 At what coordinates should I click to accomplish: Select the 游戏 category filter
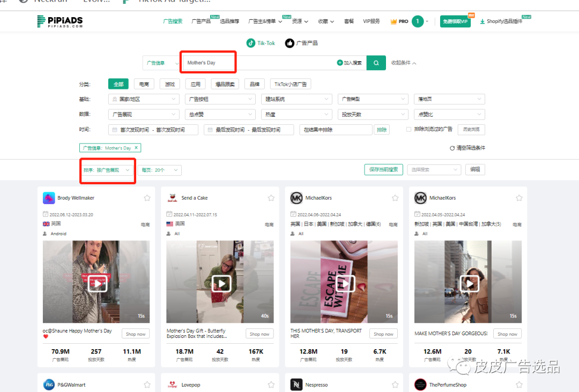170,84
